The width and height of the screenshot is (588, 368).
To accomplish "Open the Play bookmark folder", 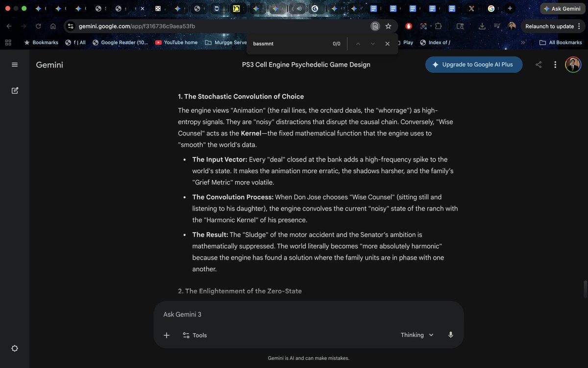I will pos(405,43).
